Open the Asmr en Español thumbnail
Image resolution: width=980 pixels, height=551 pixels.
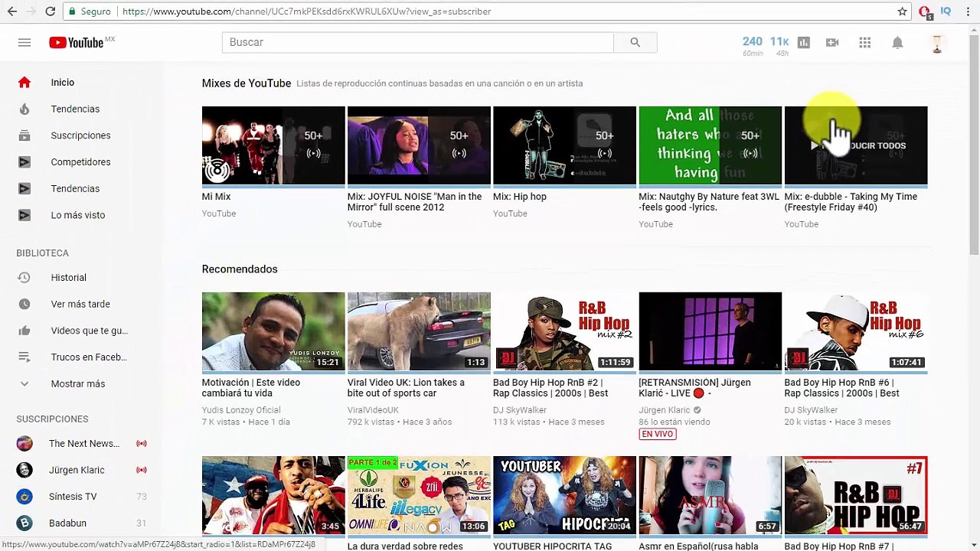(710, 495)
